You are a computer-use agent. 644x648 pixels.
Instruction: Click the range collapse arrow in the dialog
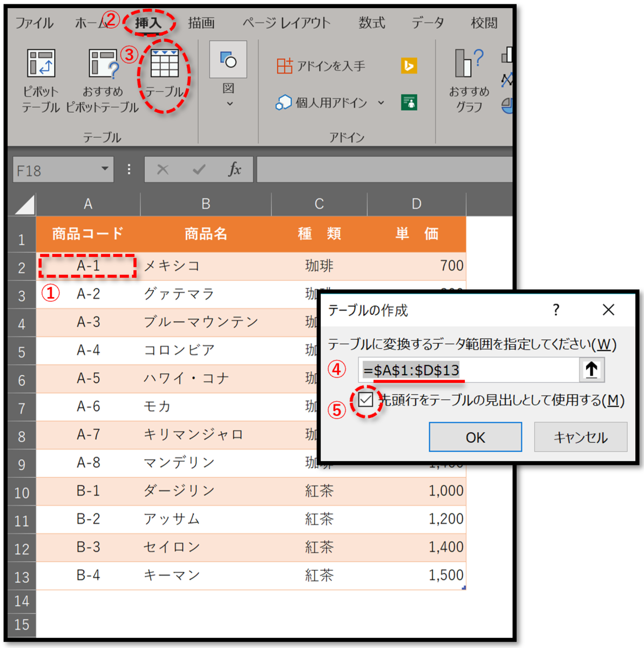tap(592, 369)
